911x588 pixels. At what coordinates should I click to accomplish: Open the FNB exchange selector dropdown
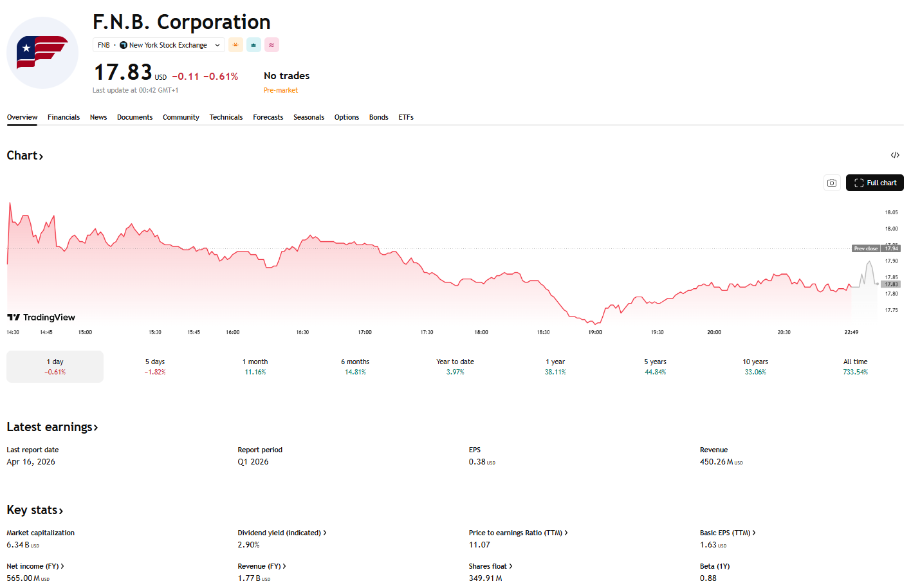coord(159,45)
